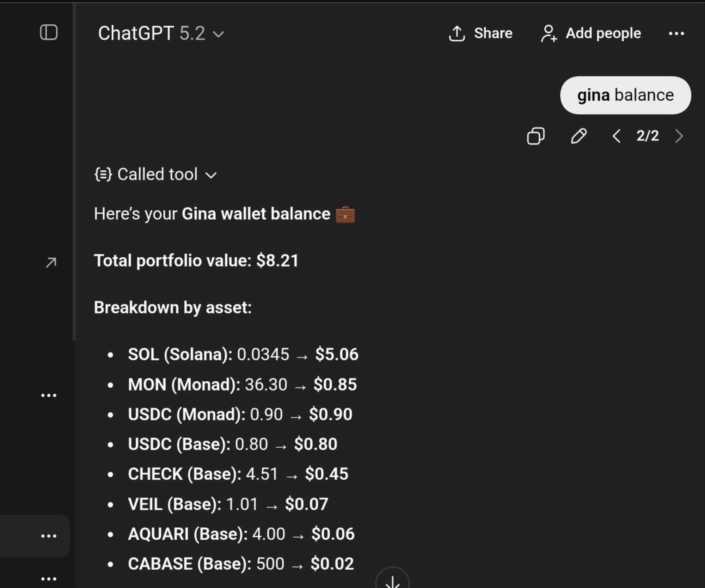Image resolution: width=705 pixels, height=588 pixels.
Task: Click the gina balance message bubble
Action: point(625,95)
